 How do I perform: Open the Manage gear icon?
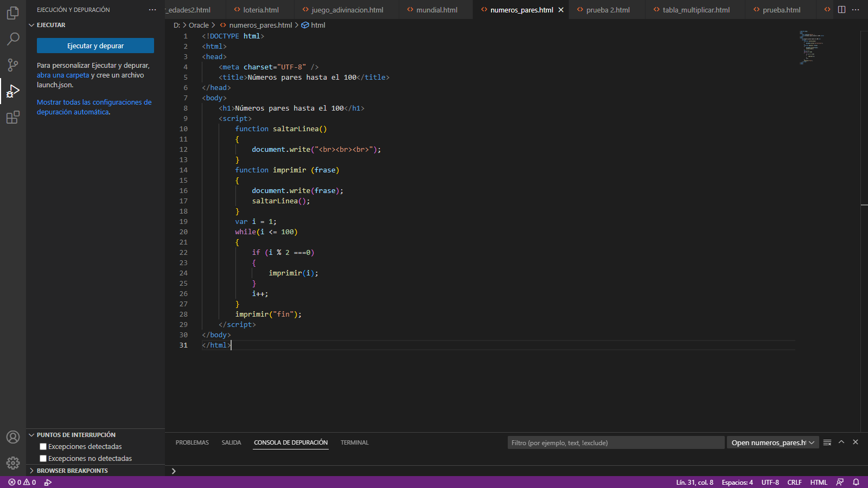pos(13,463)
